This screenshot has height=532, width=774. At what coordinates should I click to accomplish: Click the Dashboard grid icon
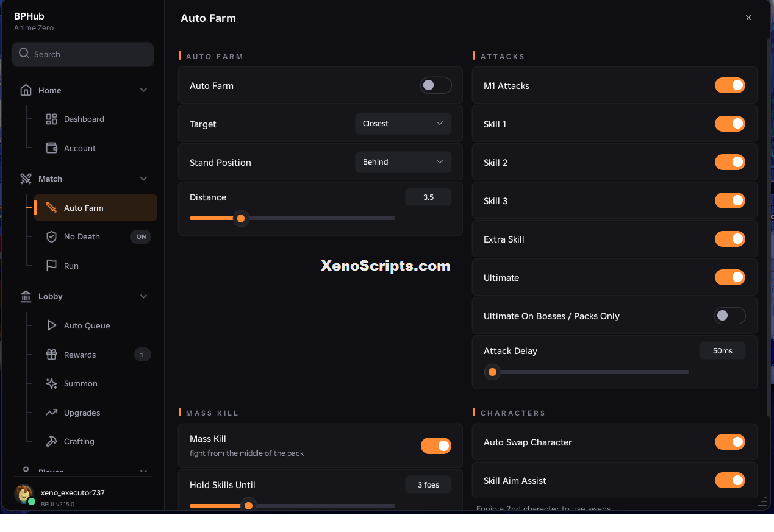tap(51, 119)
